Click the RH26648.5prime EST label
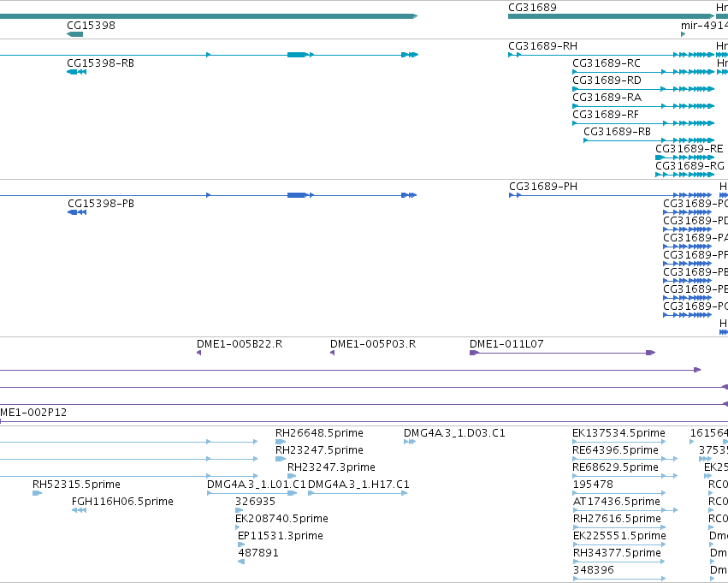This screenshot has height=583, width=728. (319, 433)
